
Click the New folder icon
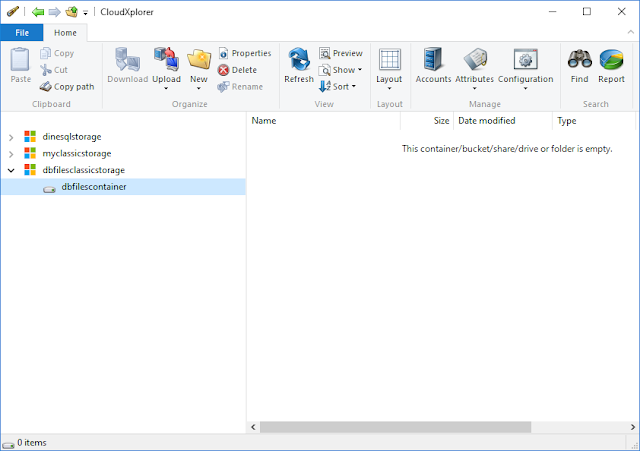pyautogui.click(x=199, y=60)
